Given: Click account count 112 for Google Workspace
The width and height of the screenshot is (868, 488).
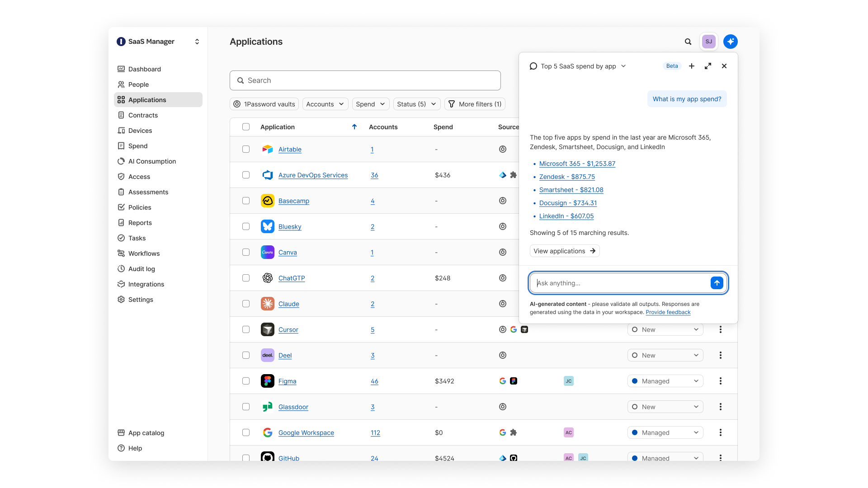Looking at the screenshot, I should pos(375,432).
